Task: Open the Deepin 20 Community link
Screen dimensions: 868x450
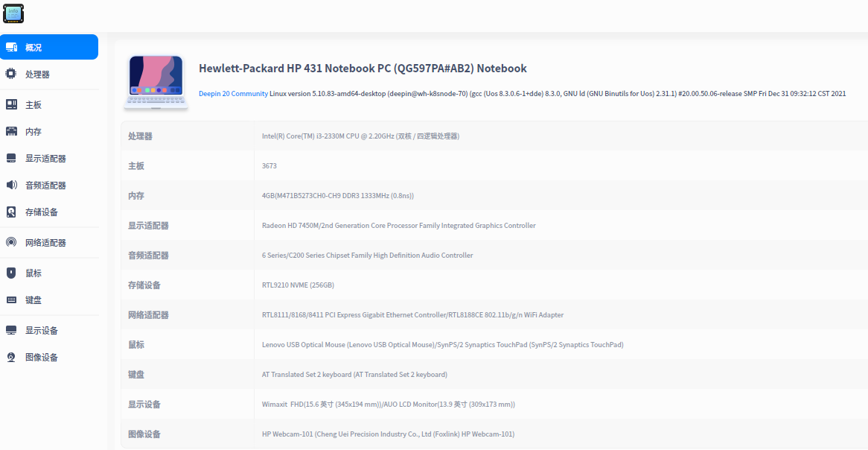Action: (233, 94)
